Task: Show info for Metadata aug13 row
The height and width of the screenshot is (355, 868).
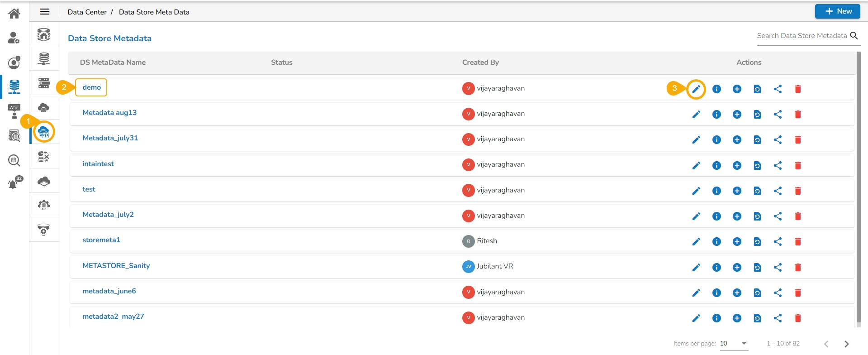Action: point(716,115)
